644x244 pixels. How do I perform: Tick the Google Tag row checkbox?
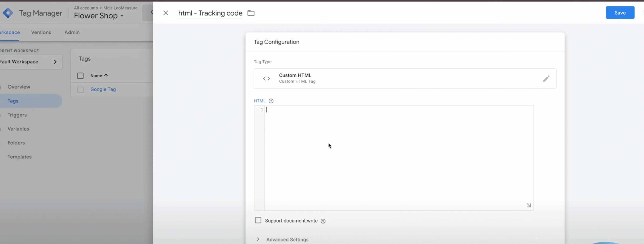point(80,90)
